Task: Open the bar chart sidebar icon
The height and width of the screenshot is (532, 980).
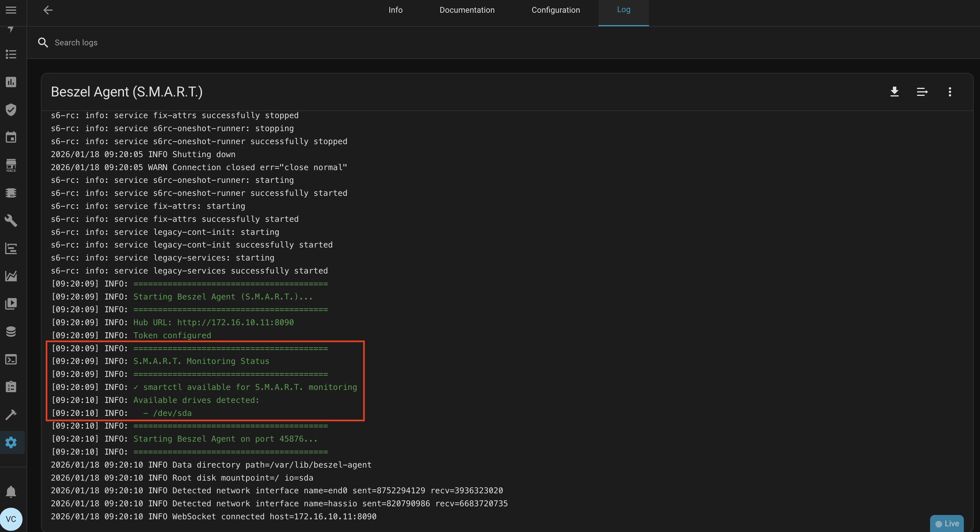Action: (x=11, y=82)
